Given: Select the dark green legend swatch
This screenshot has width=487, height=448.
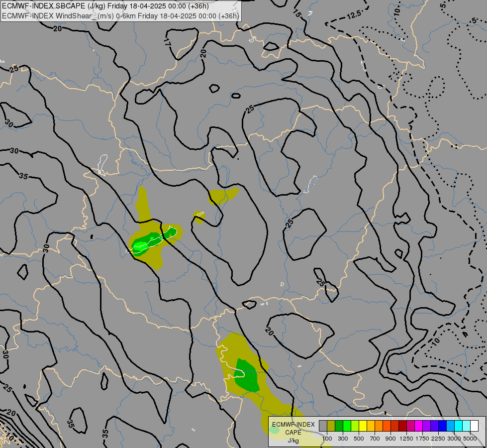Looking at the screenshot, I should coord(339,426).
